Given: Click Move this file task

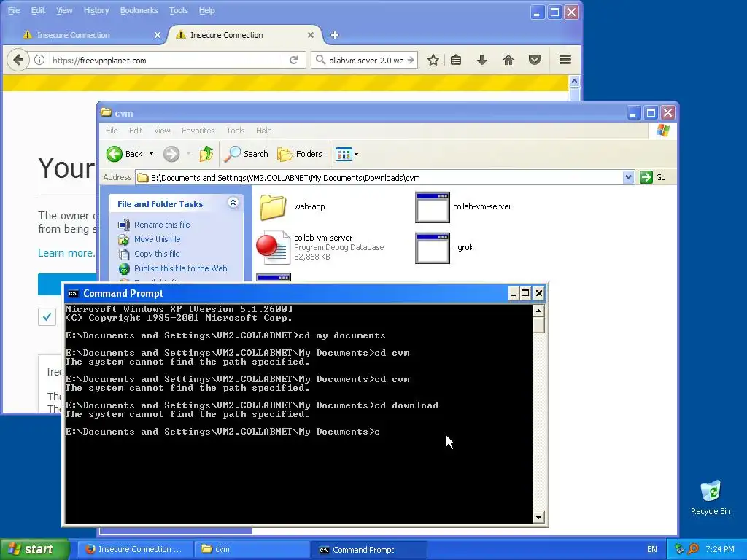Looking at the screenshot, I should 158,239.
